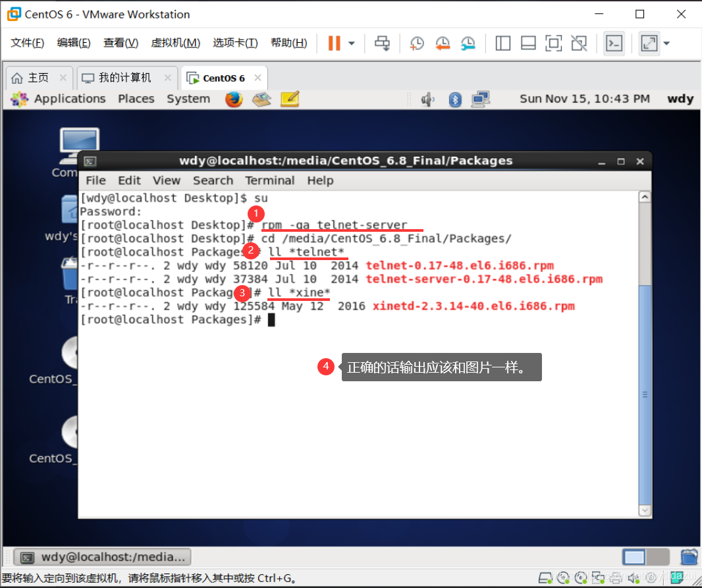702x588 pixels.
Task: Click the VMware hard disk status icon
Action: click(x=545, y=578)
